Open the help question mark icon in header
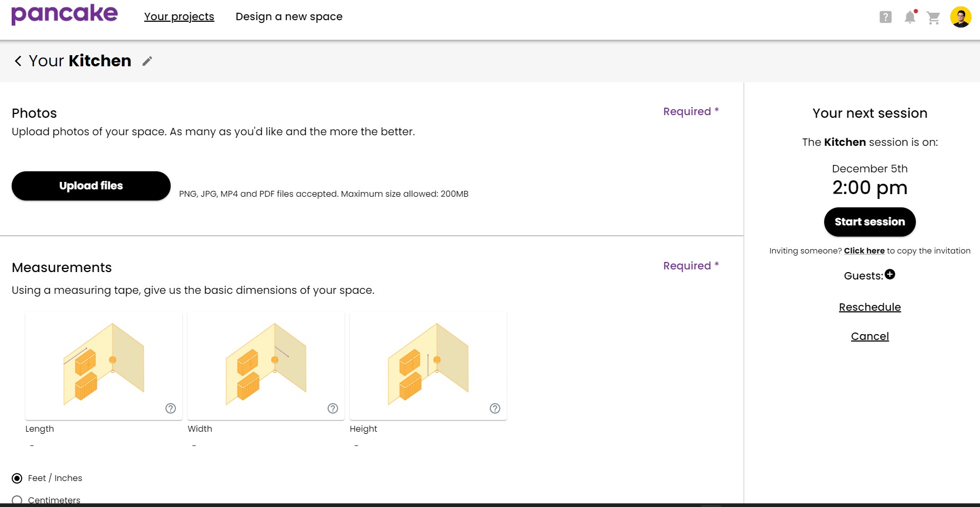 (885, 17)
